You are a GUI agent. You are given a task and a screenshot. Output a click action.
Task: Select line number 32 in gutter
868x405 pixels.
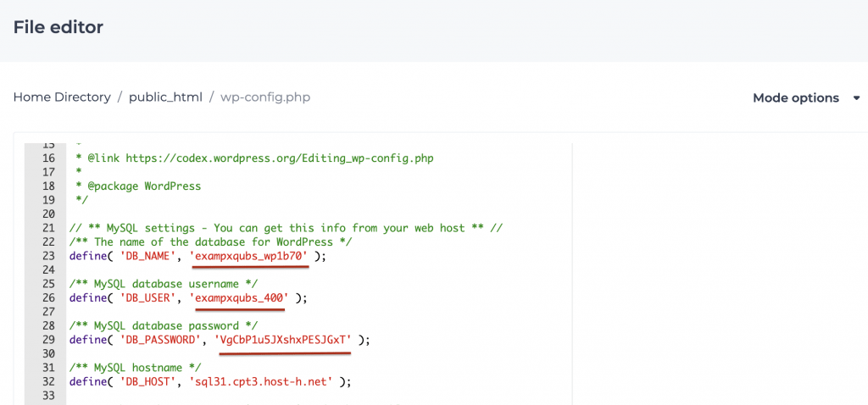point(48,382)
